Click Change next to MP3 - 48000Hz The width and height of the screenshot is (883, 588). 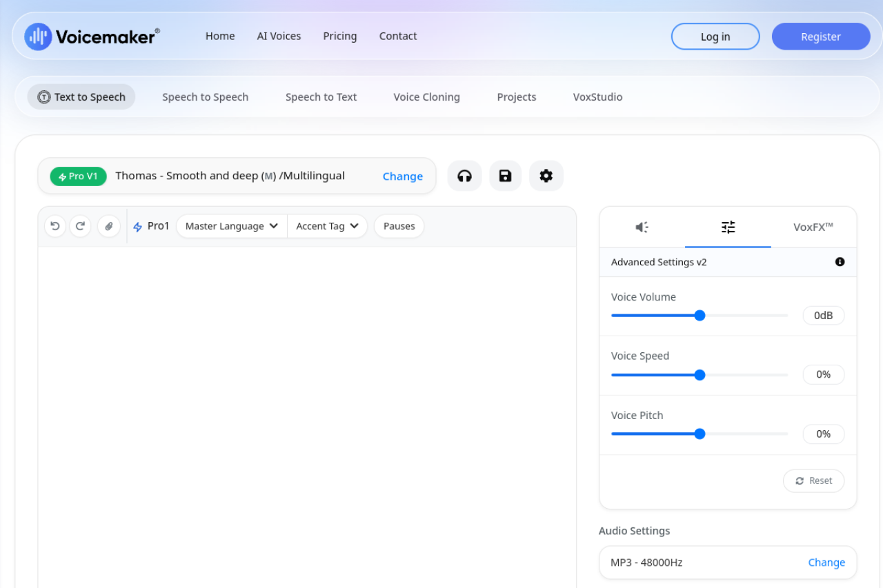pos(826,562)
